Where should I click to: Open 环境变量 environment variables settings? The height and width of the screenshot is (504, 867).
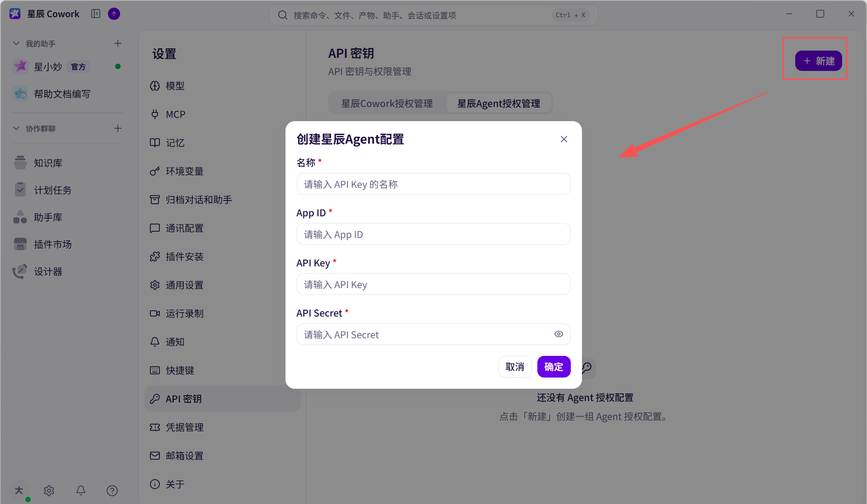(221, 171)
